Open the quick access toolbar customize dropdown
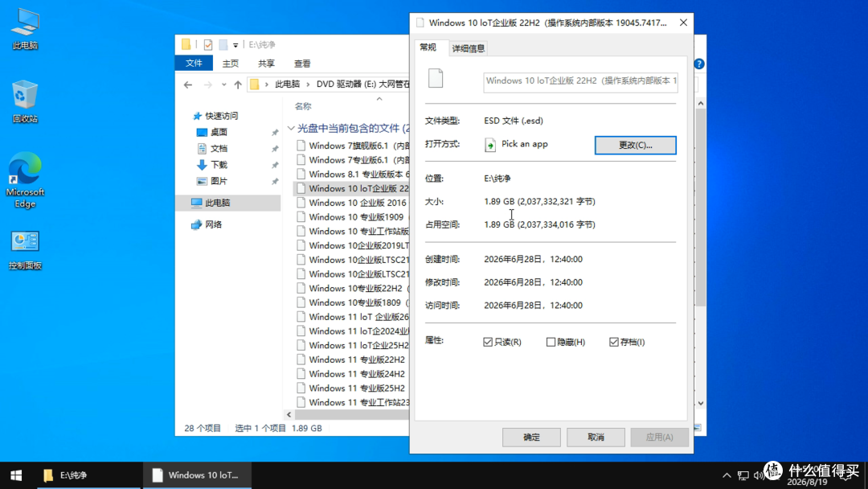This screenshot has height=489, width=868. [x=235, y=45]
